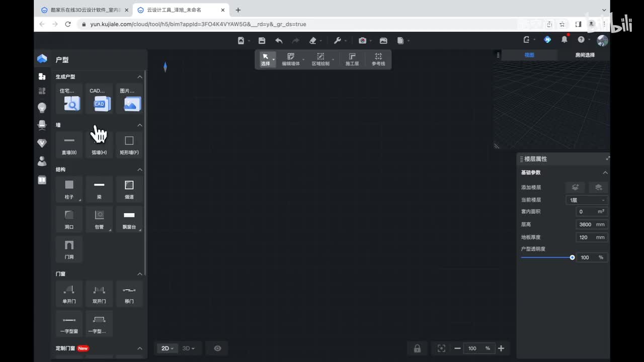Switch to the 视图 tab
Image resolution: width=644 pixels, height=362 pixels.
[529, 55]
